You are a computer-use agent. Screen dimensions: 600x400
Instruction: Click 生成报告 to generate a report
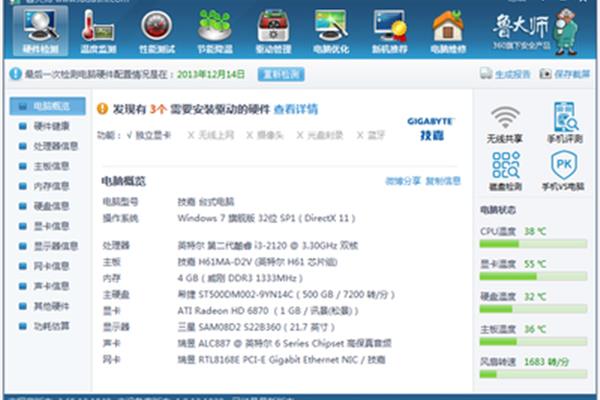(x=505, y=74)
